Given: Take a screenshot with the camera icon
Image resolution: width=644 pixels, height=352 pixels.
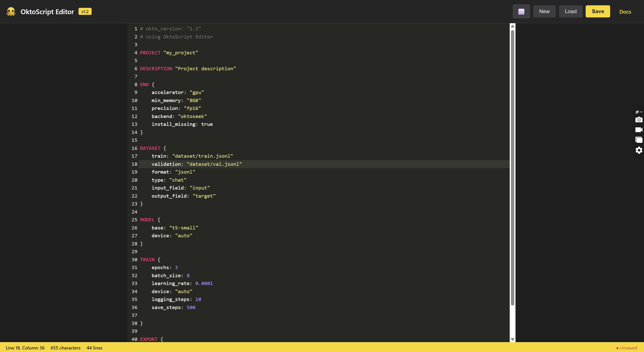Looking at the screenshot, I should [639, 120].
